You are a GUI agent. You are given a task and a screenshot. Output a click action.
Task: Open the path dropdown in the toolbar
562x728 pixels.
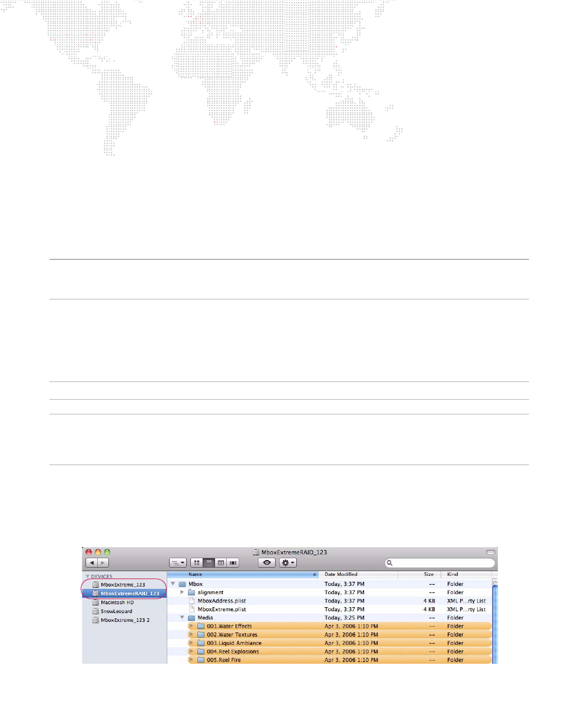pyautogui.click(x=178, y=563)
